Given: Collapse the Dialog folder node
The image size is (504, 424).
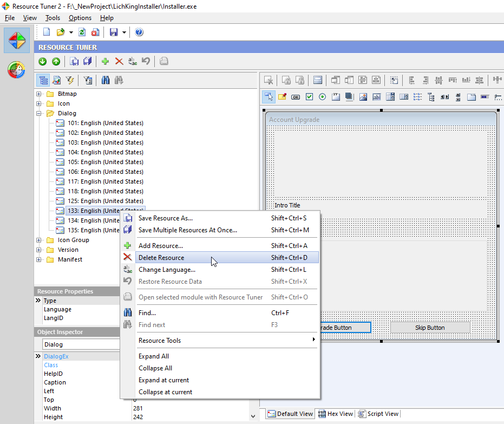Looking at the screenshot, I should [x=38, y=113].
